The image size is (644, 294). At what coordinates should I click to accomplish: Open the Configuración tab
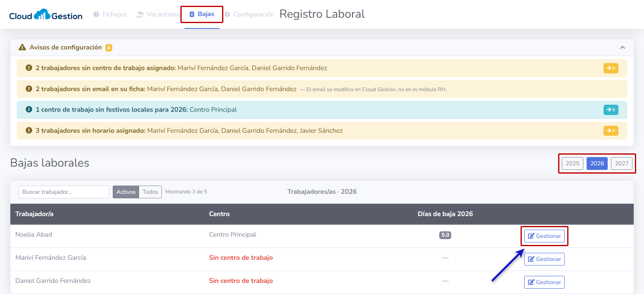point(249,14)
